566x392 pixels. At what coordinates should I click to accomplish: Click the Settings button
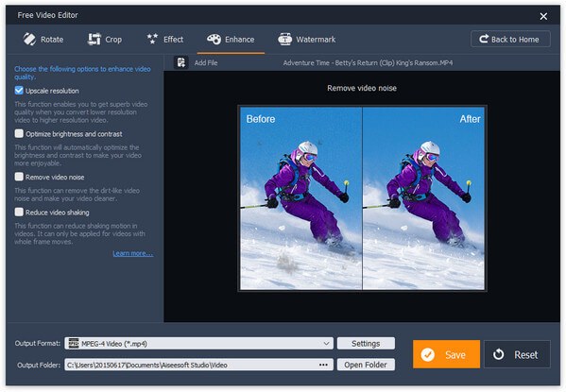pos(366,343)
